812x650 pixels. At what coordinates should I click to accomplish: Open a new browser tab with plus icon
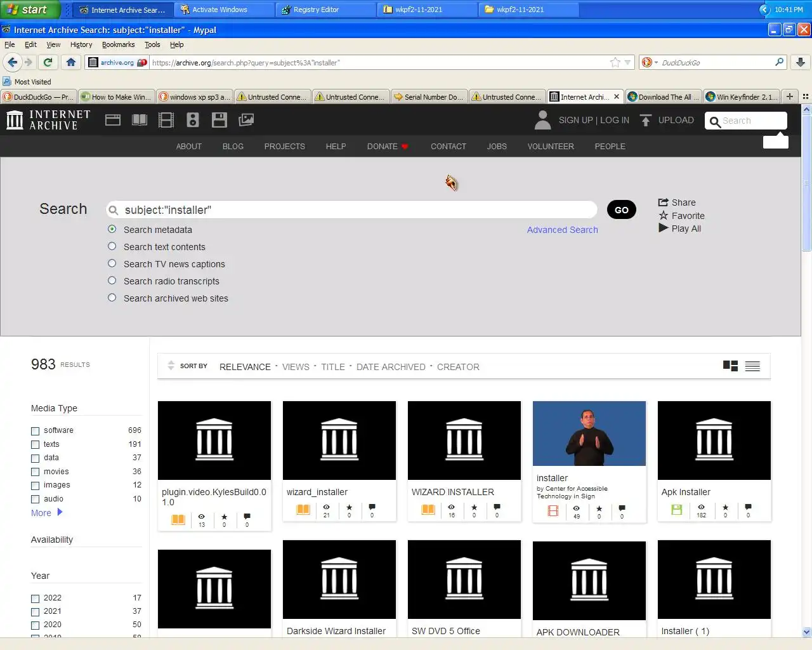[790, 96]
